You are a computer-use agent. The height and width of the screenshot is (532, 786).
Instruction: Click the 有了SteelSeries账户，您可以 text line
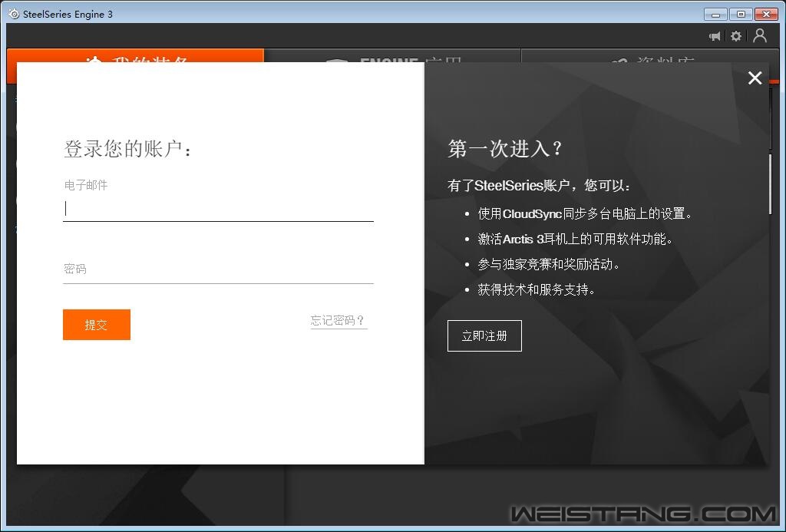pos(538,186)
